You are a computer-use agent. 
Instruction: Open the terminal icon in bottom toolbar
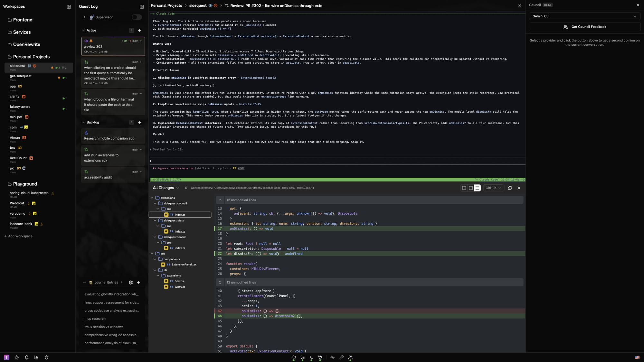click(x=311, y=357)
